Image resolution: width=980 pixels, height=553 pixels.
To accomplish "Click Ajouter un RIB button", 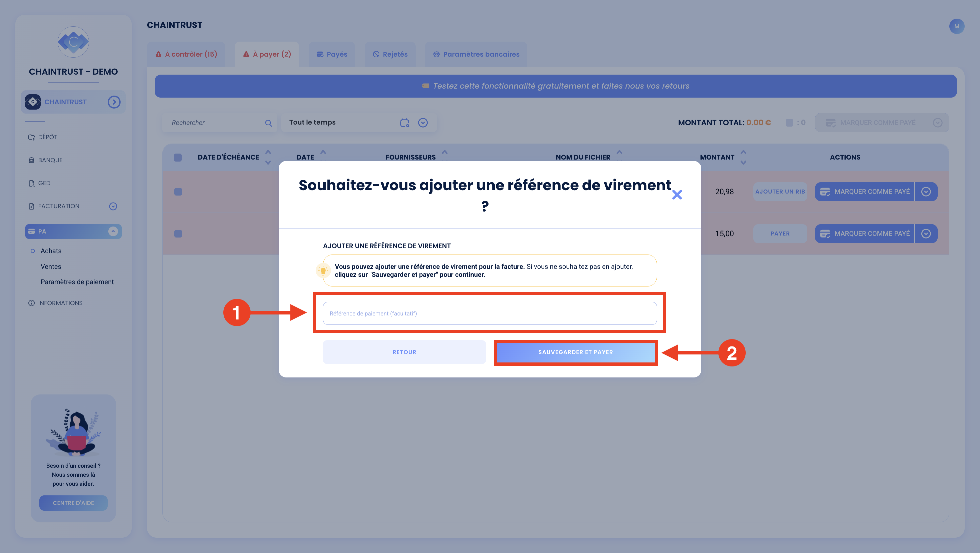I will point(780,192).
